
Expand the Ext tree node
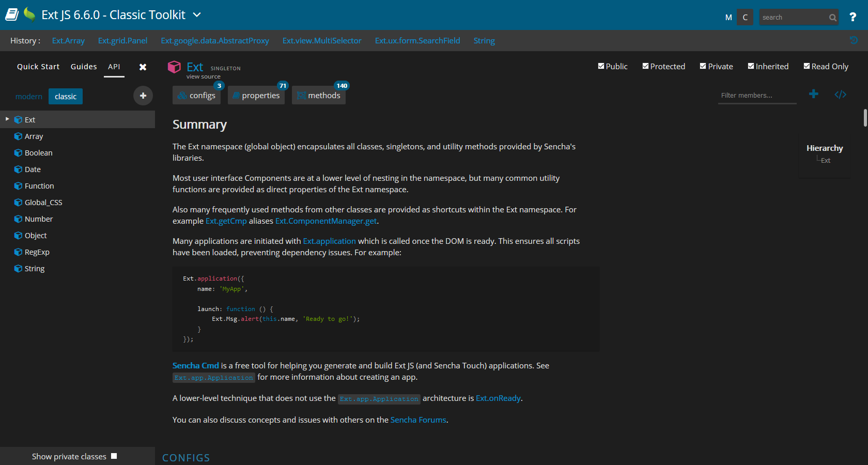pyautogui.click(x=7, y=119)
